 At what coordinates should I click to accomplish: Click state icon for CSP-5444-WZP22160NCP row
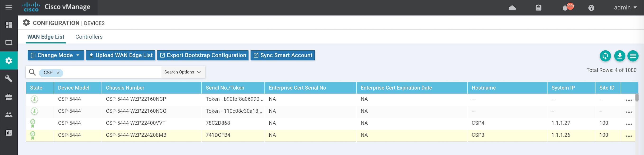click(35, 99)
